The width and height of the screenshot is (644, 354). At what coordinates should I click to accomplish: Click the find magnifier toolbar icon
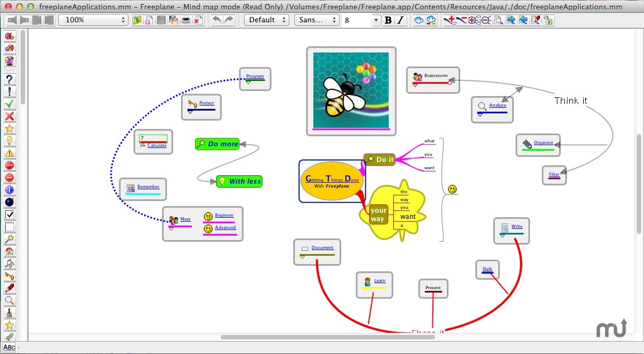pyautogui.click(x=498, y=20)
